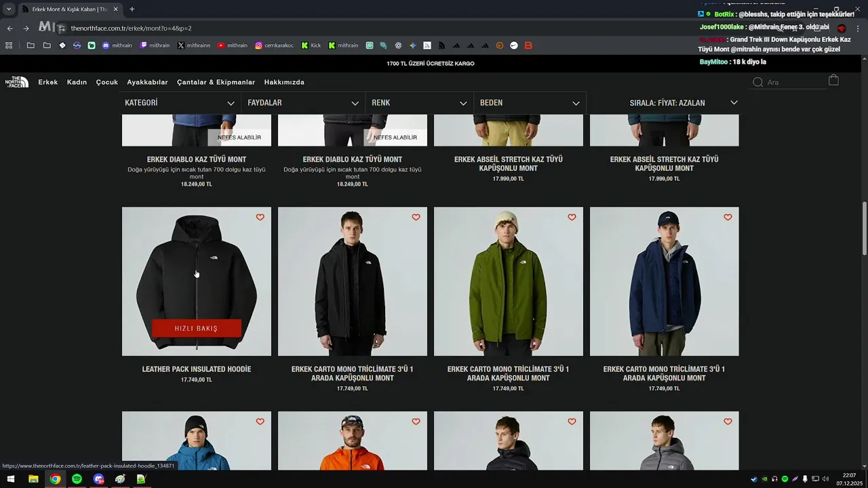This screenshot has height=488, width=868.
Task: Expand the RENK filter dropdown
Action: click(x=419, y=103)
